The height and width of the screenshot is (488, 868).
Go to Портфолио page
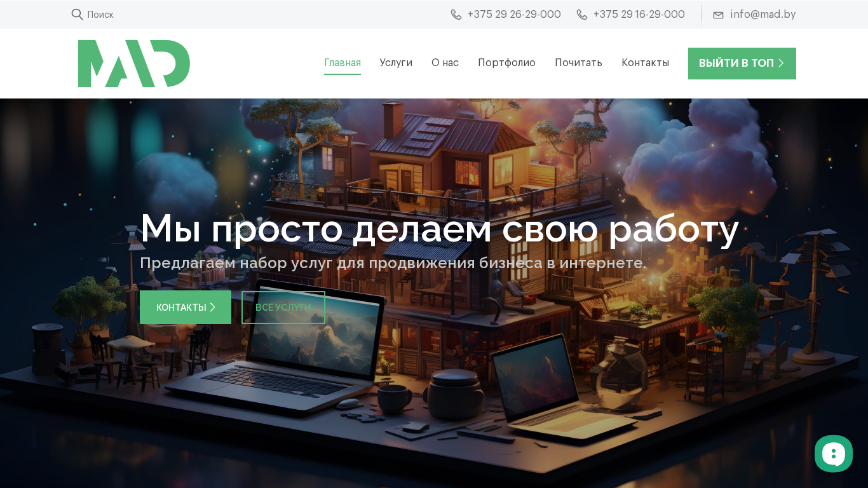(506, 63)
